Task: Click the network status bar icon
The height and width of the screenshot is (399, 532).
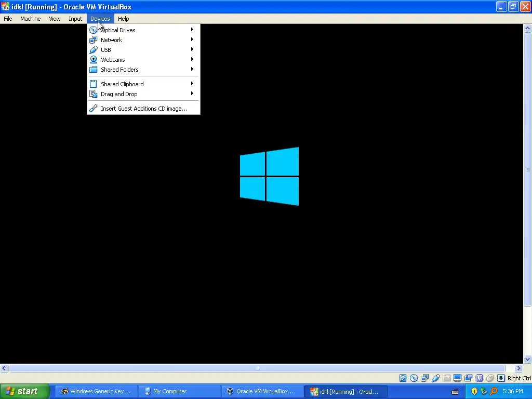Action: (424, 378)
